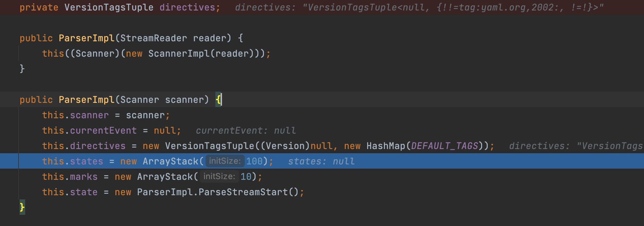
Task: Click the this.currentEvent field reference
Action: 89,130
